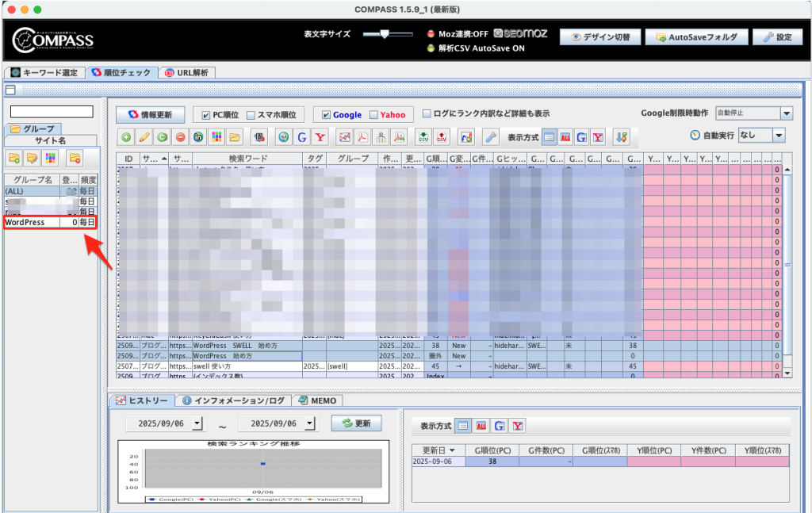Open the インフォメーション/ログ tab
The width and height of the screenshot is (812, 513).
coord(234,400)
